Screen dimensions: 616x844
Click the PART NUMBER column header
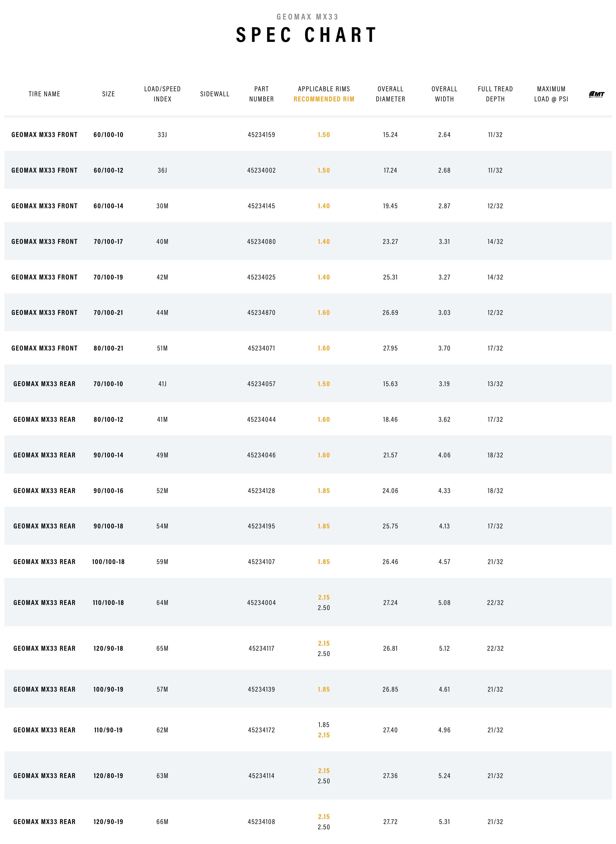coord(261,94)
